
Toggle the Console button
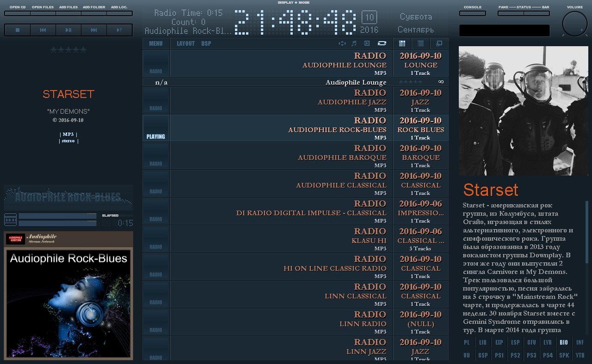pyautogui.click(x=472, y=13)
